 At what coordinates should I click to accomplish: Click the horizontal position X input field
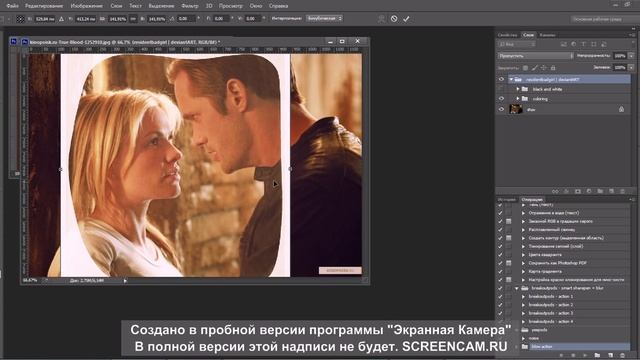click(44, 19)
